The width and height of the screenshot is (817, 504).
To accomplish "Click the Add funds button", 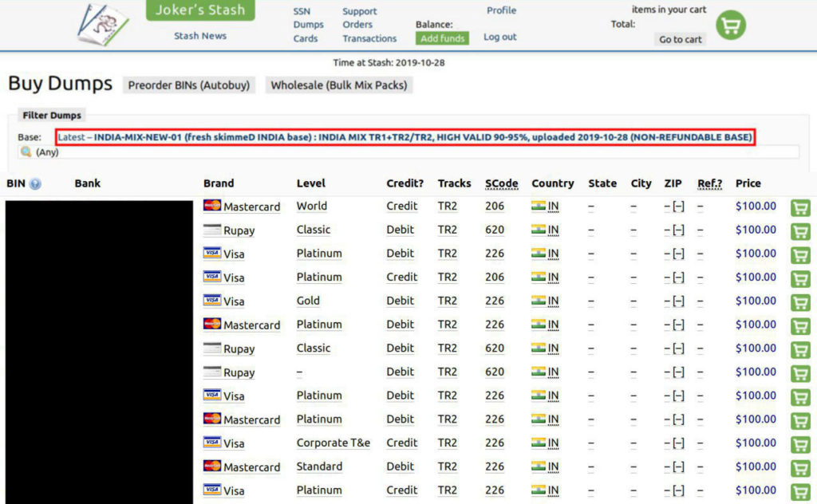I will 440,37.
